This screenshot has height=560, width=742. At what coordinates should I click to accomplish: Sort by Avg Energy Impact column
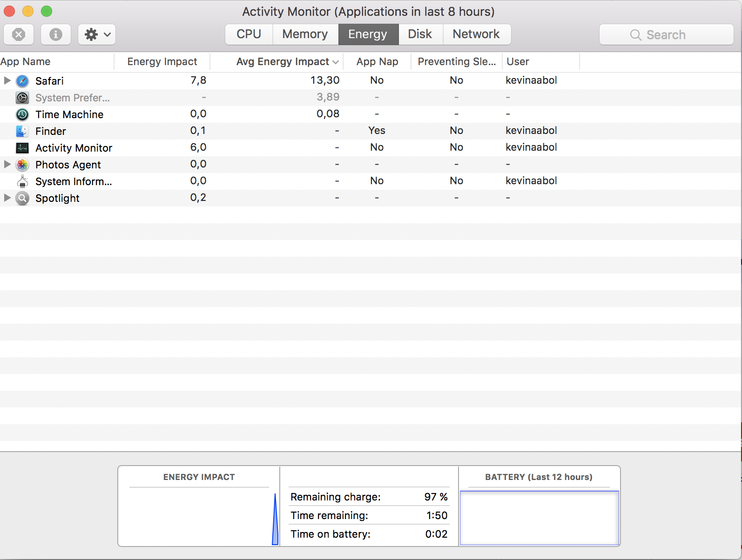click(x=277, y=62)
